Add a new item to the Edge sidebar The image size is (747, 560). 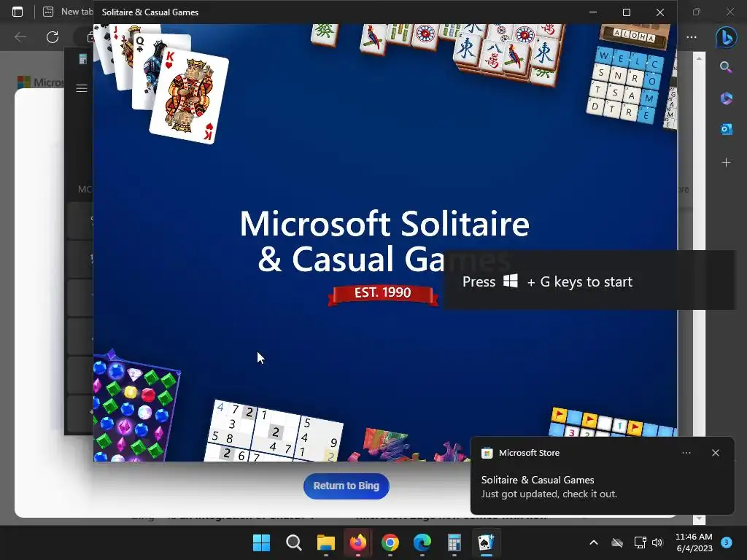pyautogui.click(x=726, y=163)
